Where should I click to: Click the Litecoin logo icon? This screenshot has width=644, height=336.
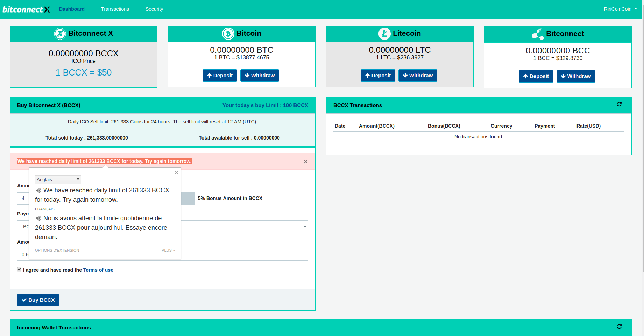click(x=384, y=34)
